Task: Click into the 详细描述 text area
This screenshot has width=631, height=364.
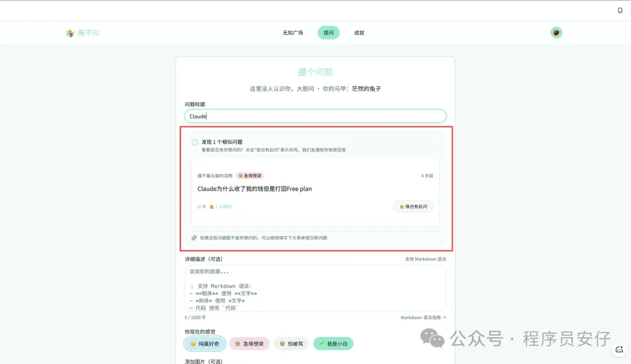Action: click(315, 287)
